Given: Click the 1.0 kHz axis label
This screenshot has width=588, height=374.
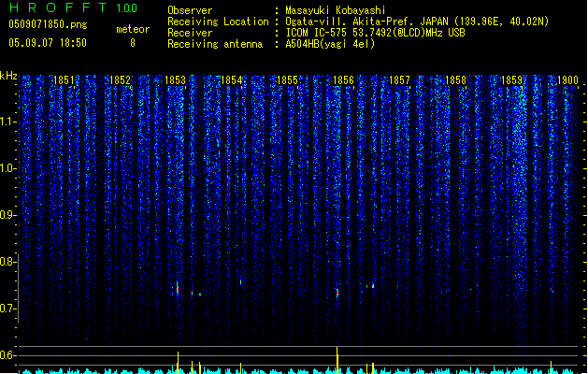Looking at the screenshot, I should pyautogui.click(x=8, y=168).
